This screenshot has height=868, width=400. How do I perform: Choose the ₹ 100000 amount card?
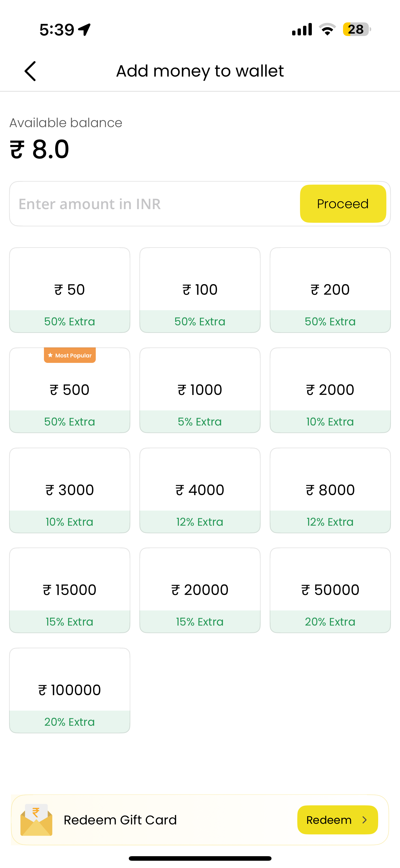(x=70, y=690)
